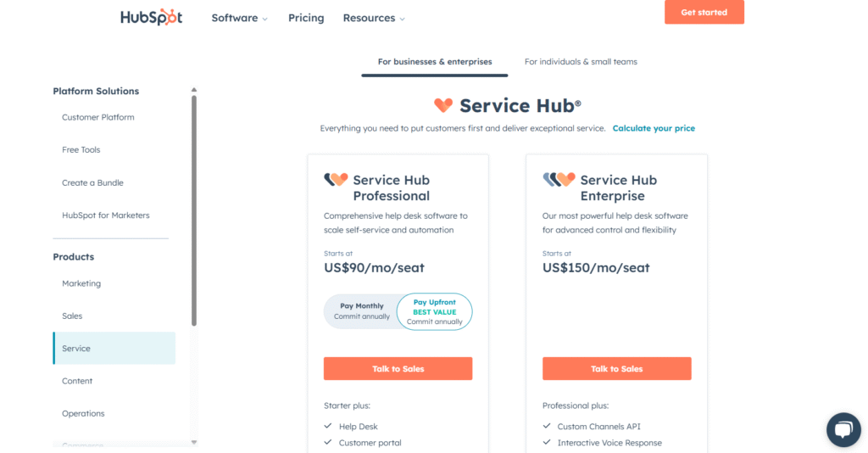This screenshot has width=868, height=453.
Task: Expand the Resources dropdown menu
Action: coord(374,18)
